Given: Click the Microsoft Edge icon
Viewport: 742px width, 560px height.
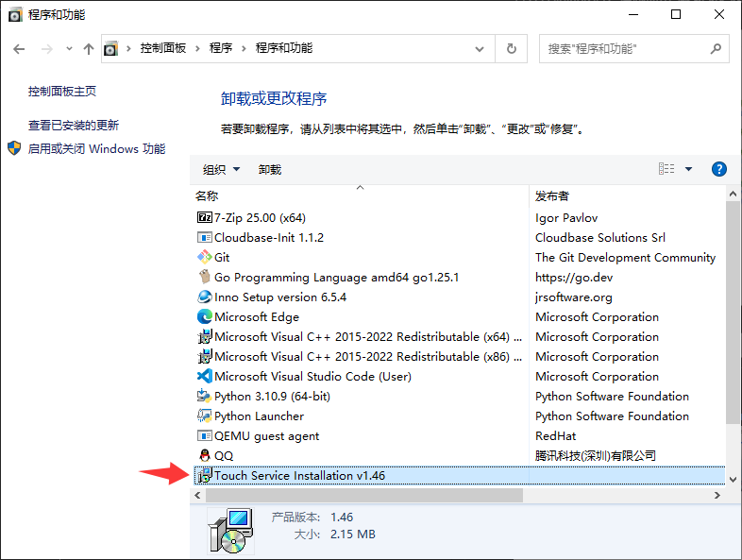Looking at the screenshot, I should point(204,317).
